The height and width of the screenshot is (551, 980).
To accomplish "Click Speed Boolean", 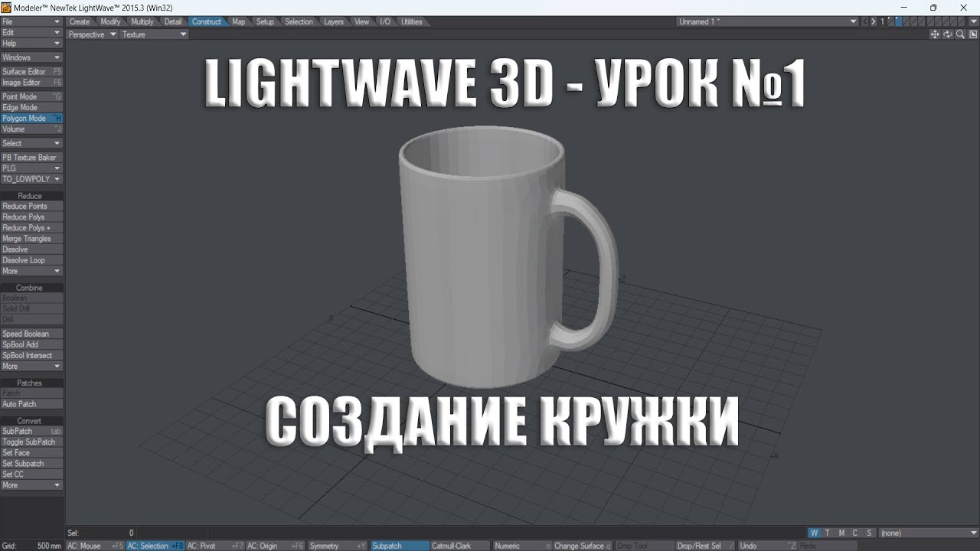I will tap(31, 334).
